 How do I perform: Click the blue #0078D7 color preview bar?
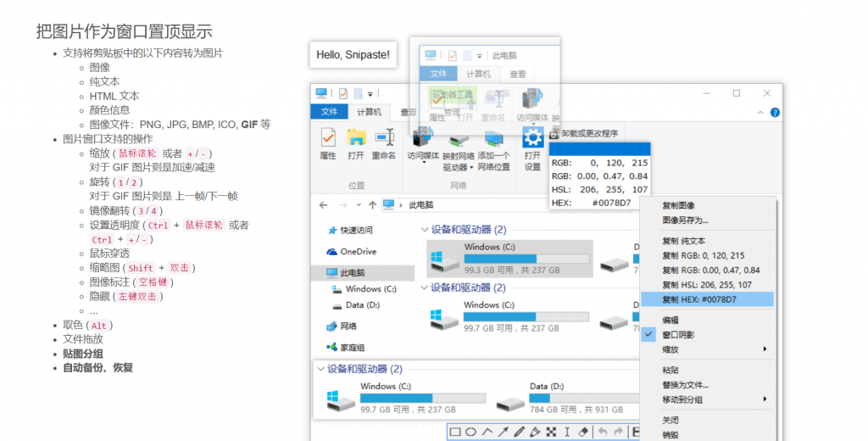point(599,149)
